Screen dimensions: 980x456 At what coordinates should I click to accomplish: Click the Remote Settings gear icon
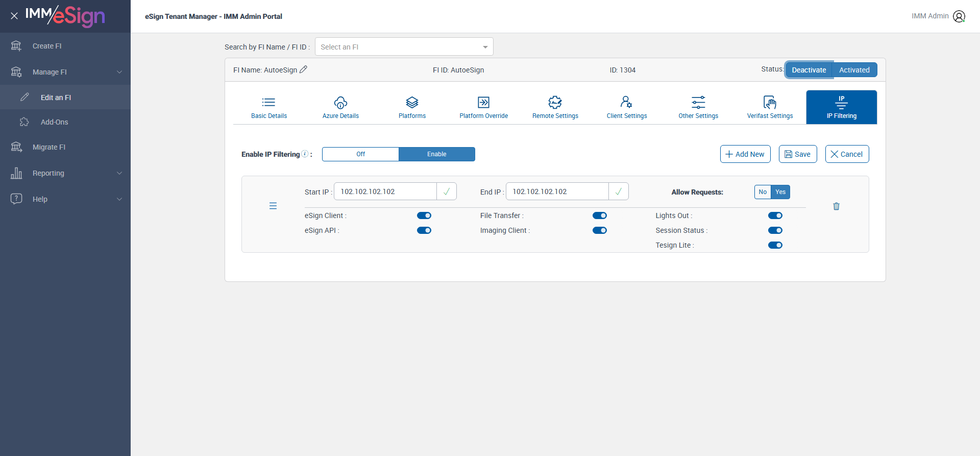pos(555,102)
